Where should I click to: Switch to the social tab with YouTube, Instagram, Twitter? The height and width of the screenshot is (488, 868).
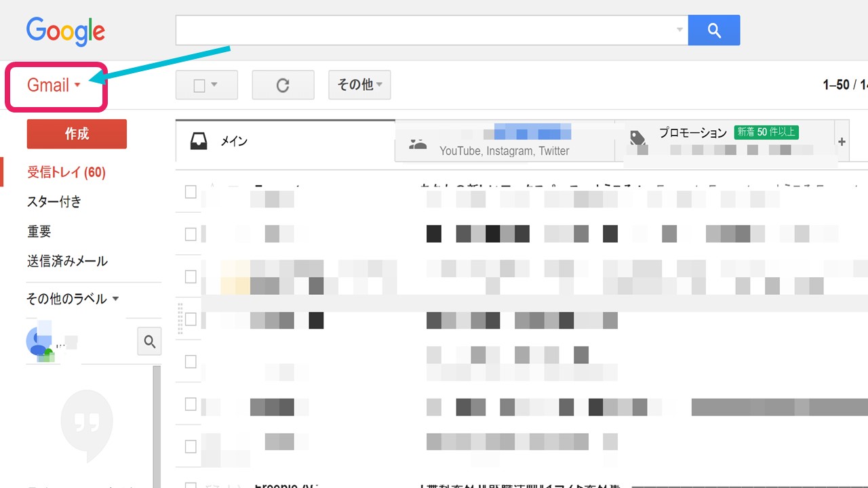(505, 142)
